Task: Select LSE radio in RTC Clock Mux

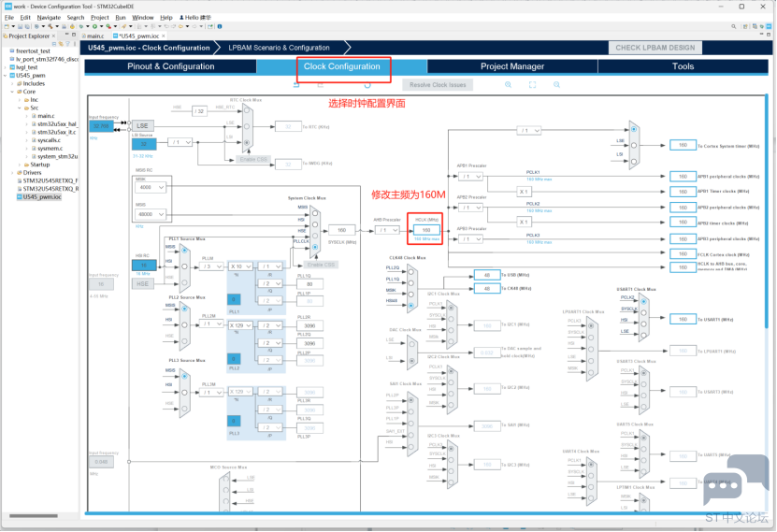Action: (x=246, y=126)
